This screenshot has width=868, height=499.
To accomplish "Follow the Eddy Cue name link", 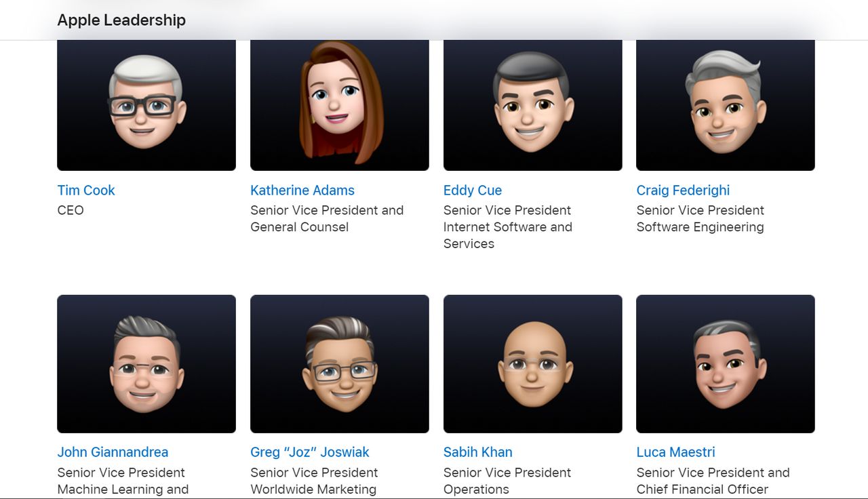I will (473, 191).
